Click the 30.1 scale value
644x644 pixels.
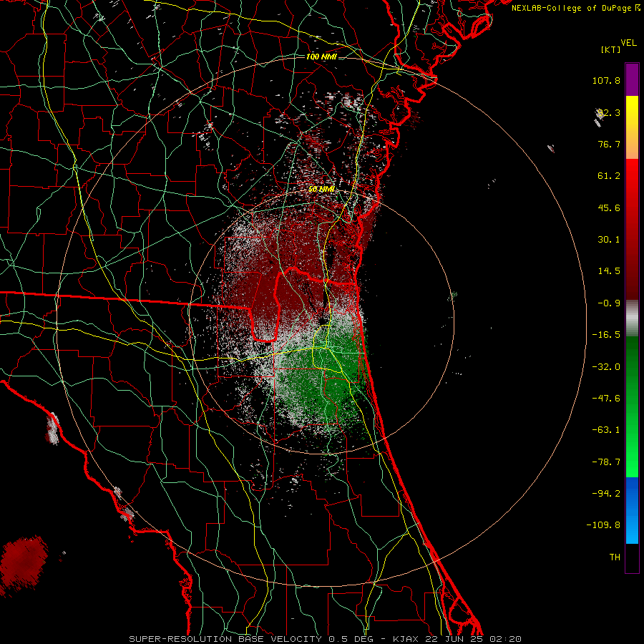point(609,240)
